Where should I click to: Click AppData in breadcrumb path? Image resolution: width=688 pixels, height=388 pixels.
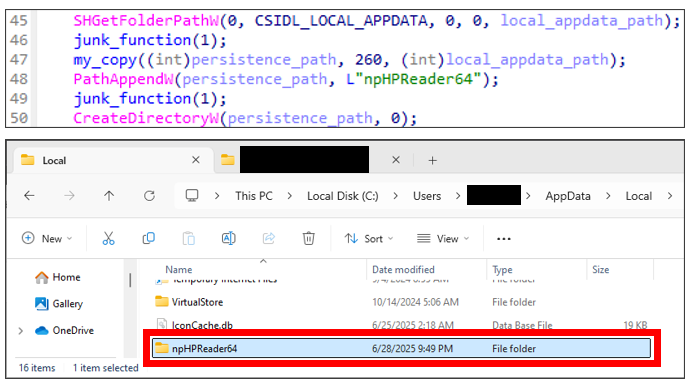[568, 196]
